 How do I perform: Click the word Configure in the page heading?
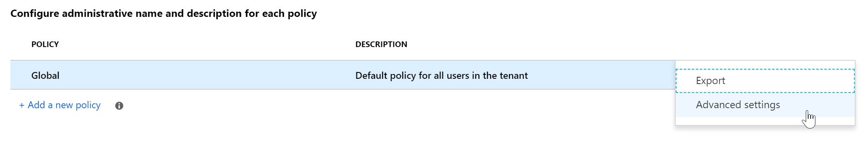(x=35, y=14)
